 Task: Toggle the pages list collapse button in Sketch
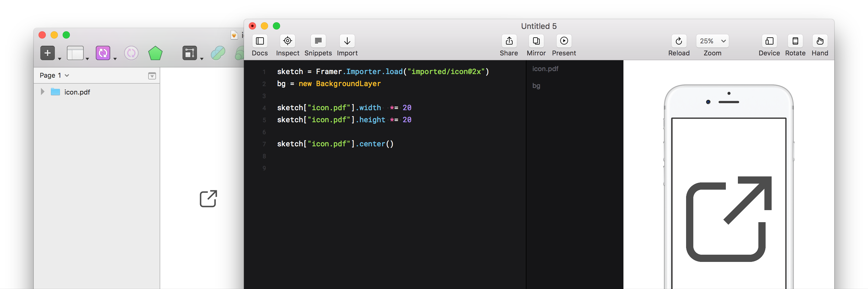click(x=152, y=76)
